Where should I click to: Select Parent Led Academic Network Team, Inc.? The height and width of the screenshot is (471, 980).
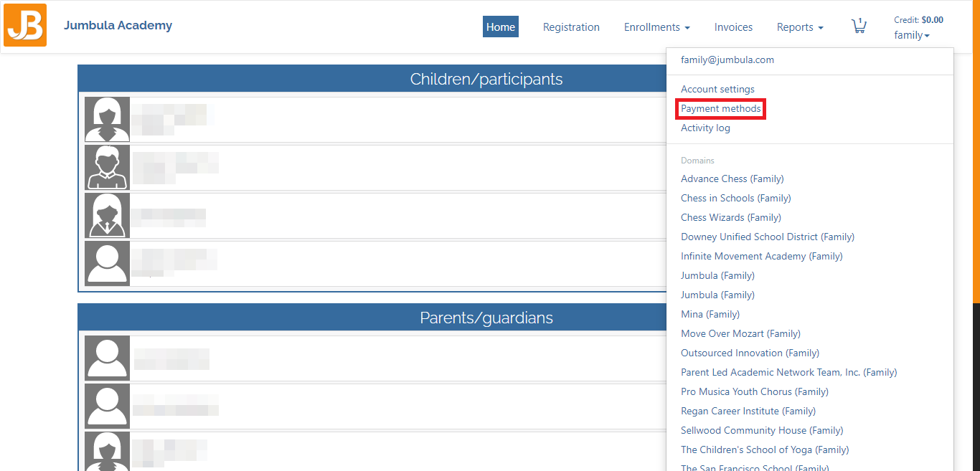click(x=789, y=373)
